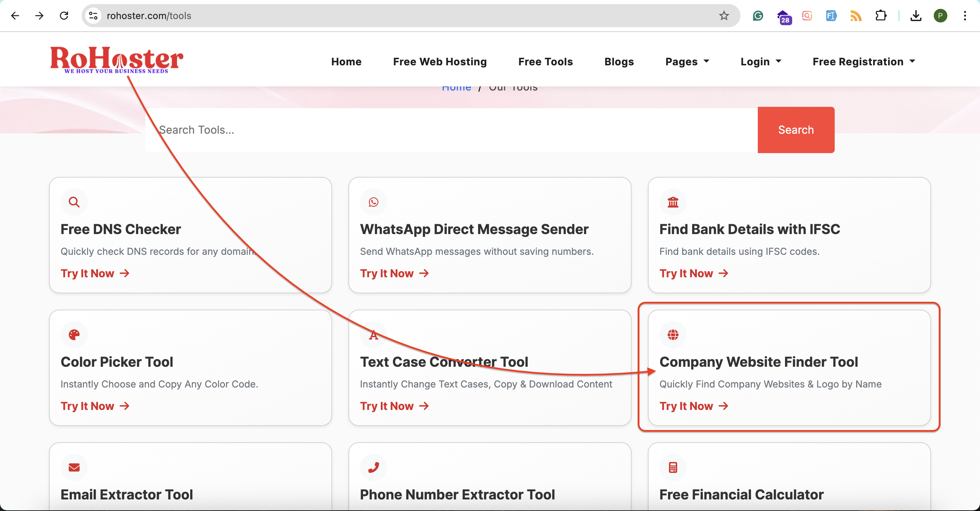Click the red Search button
This screenshot has height=511, width=980.
(x=796, y=130)
